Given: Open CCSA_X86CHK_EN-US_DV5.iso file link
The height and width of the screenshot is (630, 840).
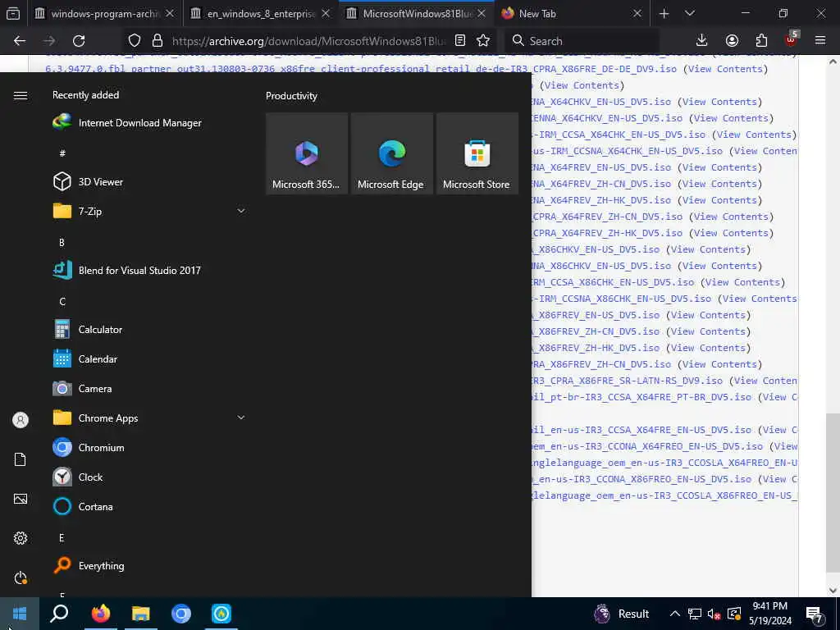Looking at the screenshot, I should coord(612,282).
